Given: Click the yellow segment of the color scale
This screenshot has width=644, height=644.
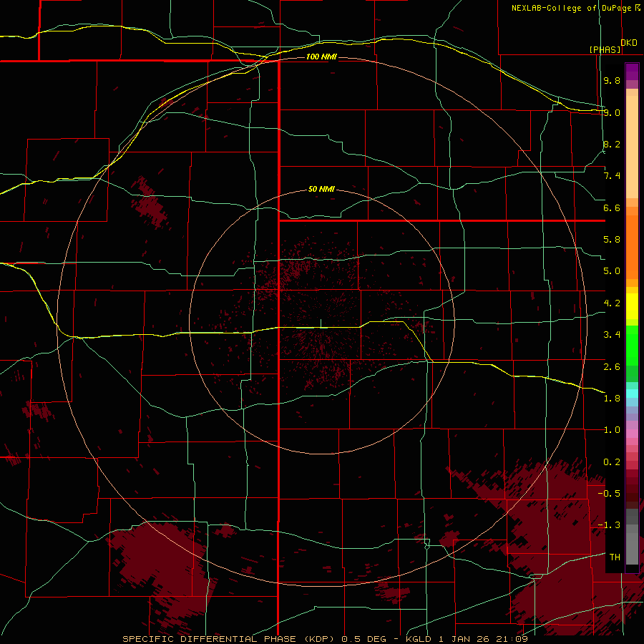Looking at the screenshot, I should 632,306.
